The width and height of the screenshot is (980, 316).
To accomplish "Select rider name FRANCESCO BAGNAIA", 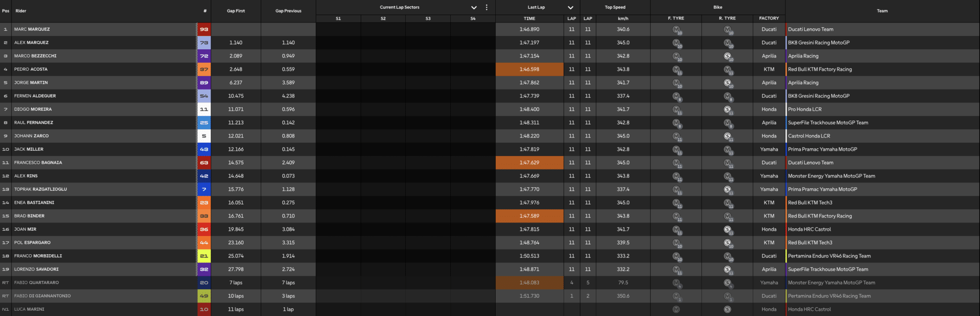I will [x=38, y=163].
